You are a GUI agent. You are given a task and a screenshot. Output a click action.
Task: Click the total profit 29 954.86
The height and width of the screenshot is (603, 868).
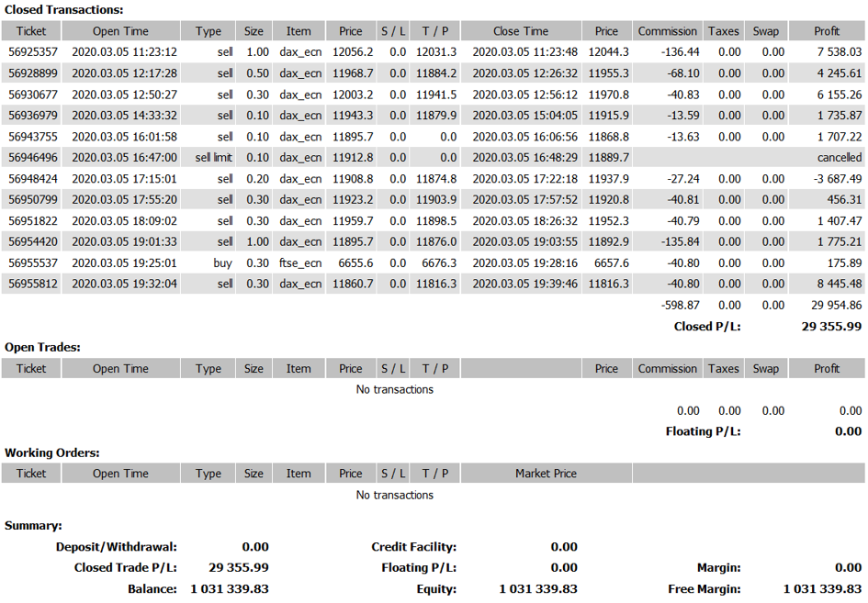click(x=837, y=305)
